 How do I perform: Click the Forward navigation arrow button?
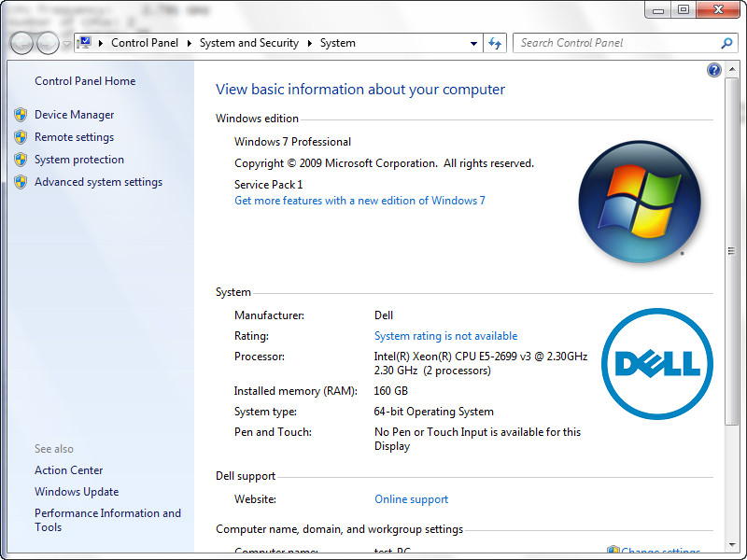tap(48, 43)
